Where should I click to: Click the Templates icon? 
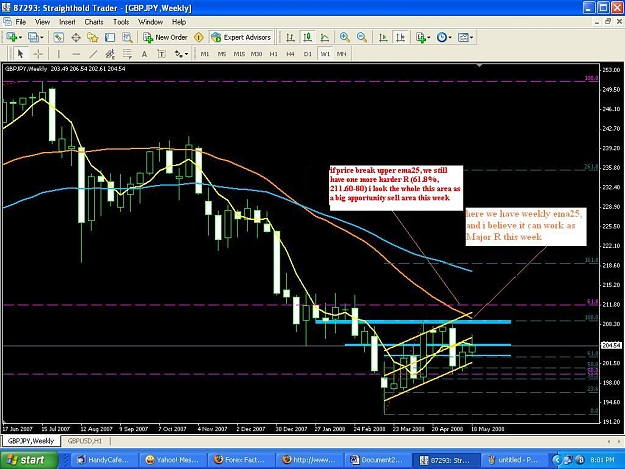click(x=463, y=37)
